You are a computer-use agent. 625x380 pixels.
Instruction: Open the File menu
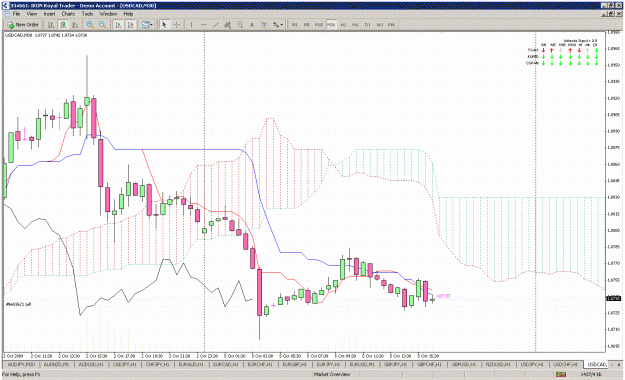(x=16, y=14)
